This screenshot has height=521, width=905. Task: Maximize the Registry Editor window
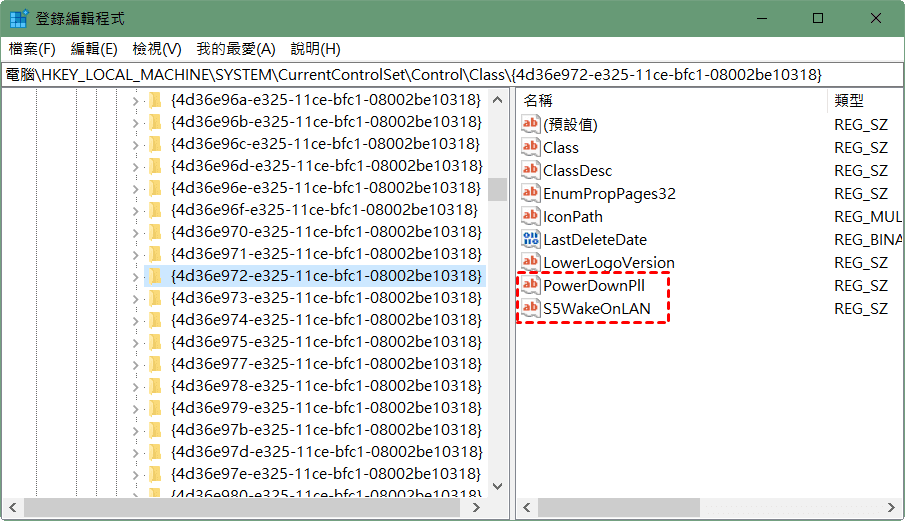[818, 18]
